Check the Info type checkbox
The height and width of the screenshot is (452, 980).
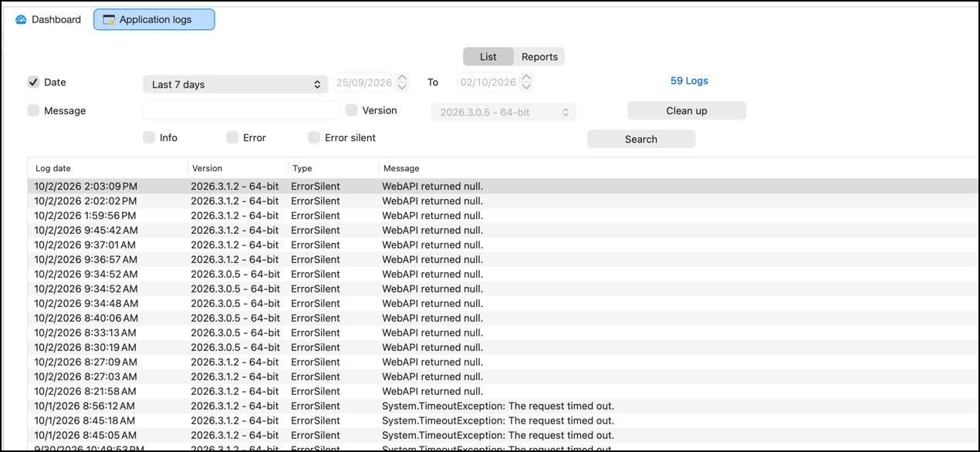pos(149,137)
